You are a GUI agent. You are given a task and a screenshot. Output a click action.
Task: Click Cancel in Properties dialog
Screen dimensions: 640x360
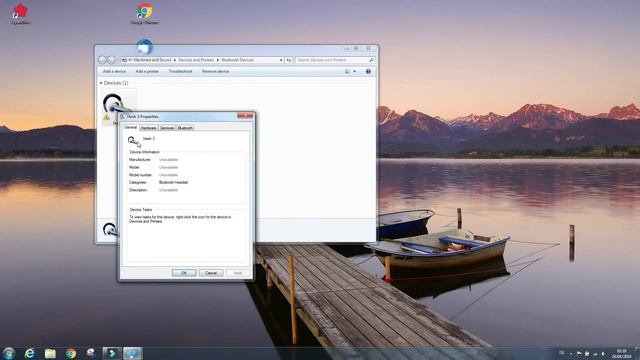point(211,273)
